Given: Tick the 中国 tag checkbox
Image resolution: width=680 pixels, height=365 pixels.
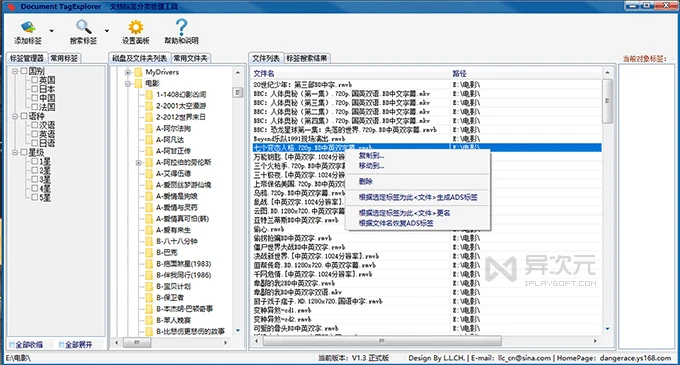Looking at the screenshot, I should pos(35,98).
